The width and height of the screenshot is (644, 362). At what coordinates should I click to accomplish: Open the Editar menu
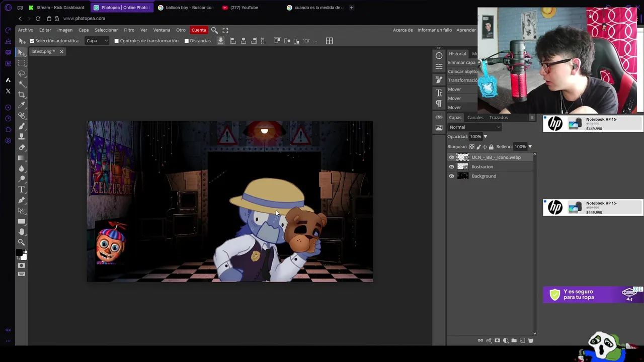pyautogui.click(x=45, y=30)
